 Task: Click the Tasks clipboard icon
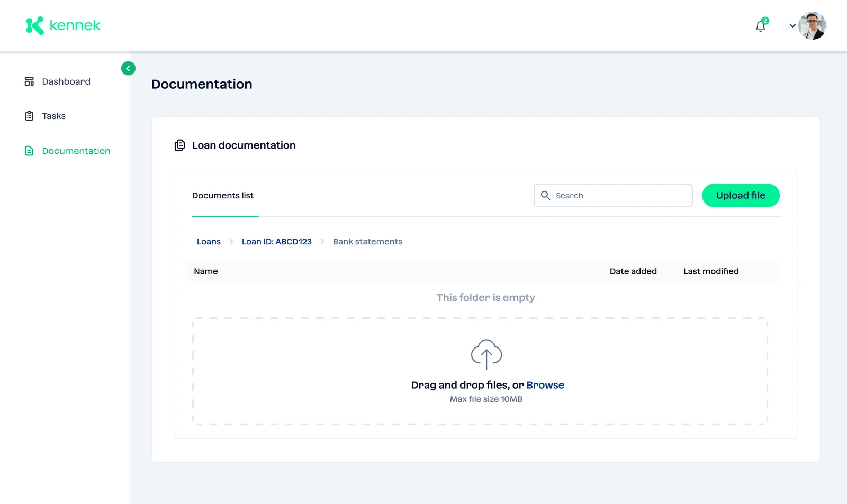29,116
